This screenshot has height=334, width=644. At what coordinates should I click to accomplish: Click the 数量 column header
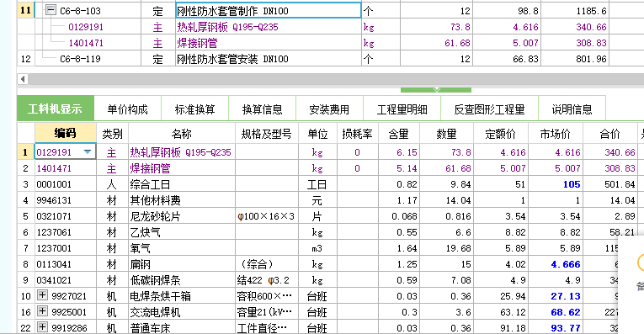[x=446, y=134]
